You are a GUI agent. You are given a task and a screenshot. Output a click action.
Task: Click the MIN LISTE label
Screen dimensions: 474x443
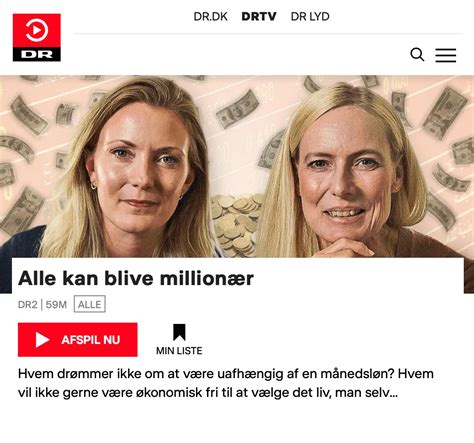coord(179,351)
